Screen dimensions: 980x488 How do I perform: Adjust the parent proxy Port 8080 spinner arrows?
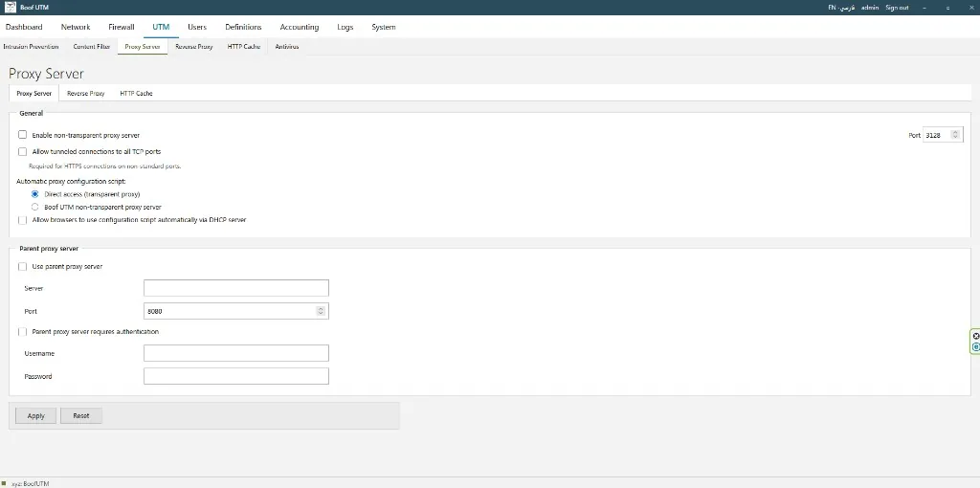(x=321, y=311)
